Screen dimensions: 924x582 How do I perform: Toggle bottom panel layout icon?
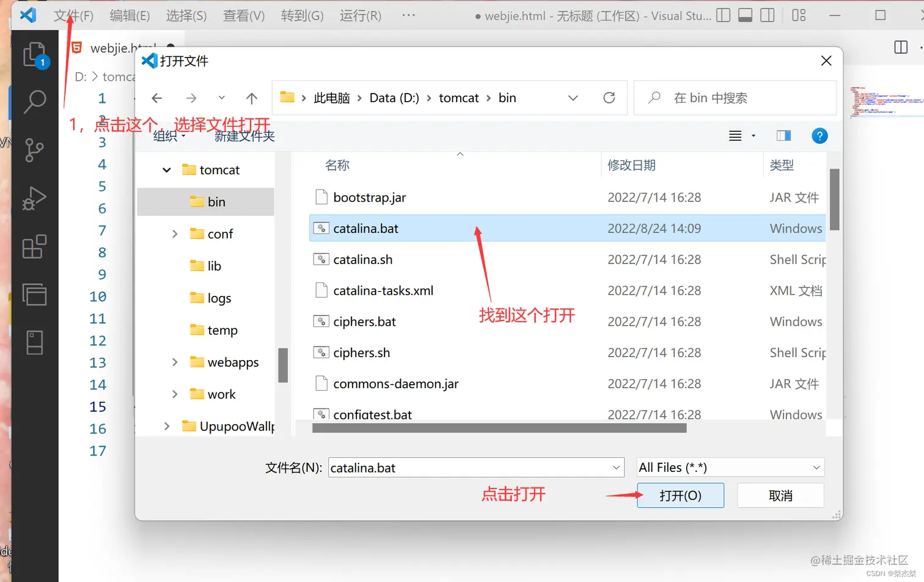pos(745,15)
